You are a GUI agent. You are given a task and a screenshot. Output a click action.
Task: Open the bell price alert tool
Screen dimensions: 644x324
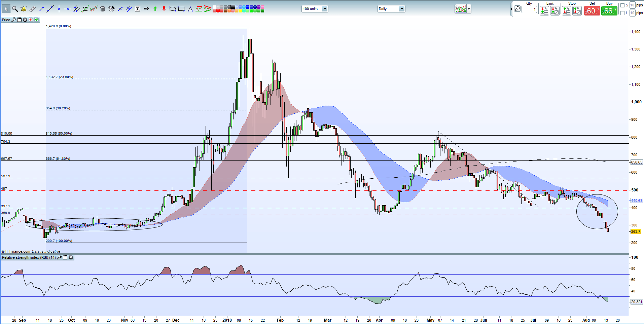click(x=24, y=9)
